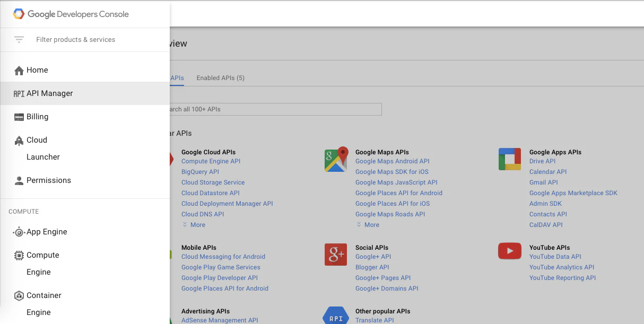Open the Cloud Datastore API link
Image resolution: width=644 pixels, height=324 pixels.
(210, 193)
